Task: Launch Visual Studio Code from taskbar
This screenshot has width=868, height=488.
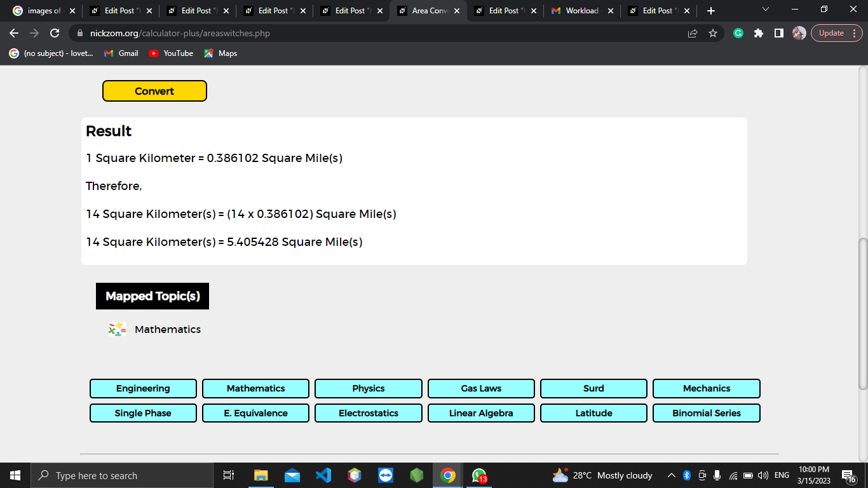Action: pos(323,475)
